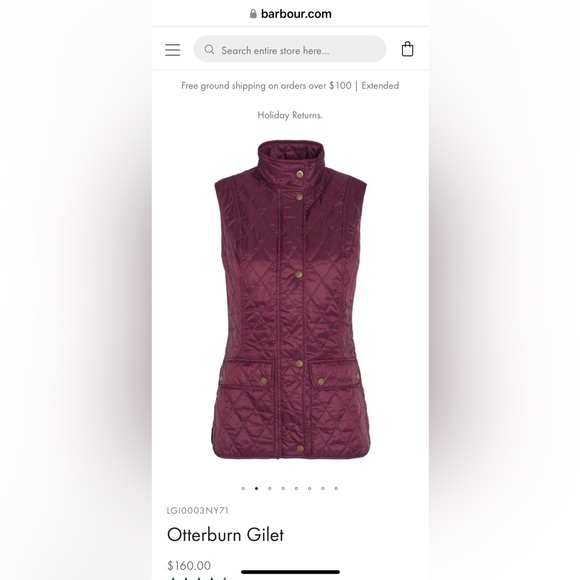Open the hamburger navigation menu

pos(172,50)
